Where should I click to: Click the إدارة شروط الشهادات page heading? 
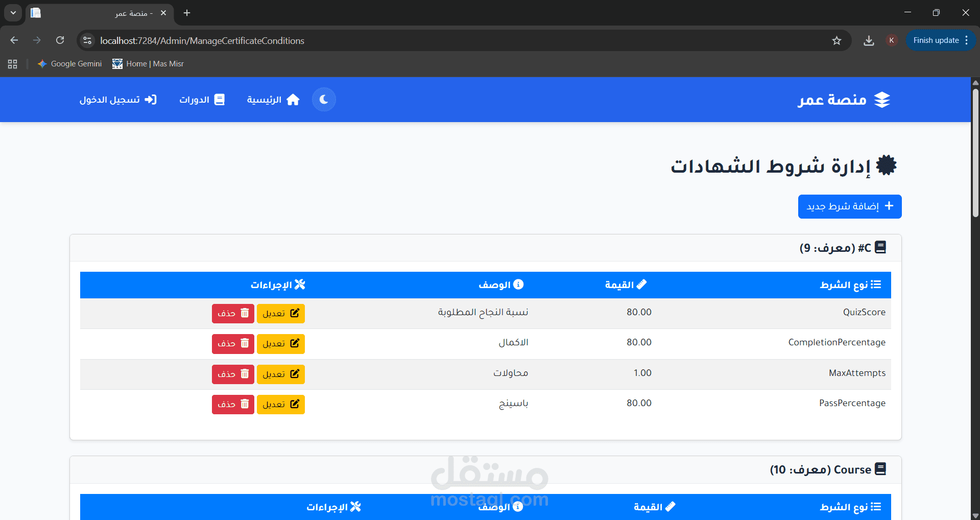tap(771, 167)
